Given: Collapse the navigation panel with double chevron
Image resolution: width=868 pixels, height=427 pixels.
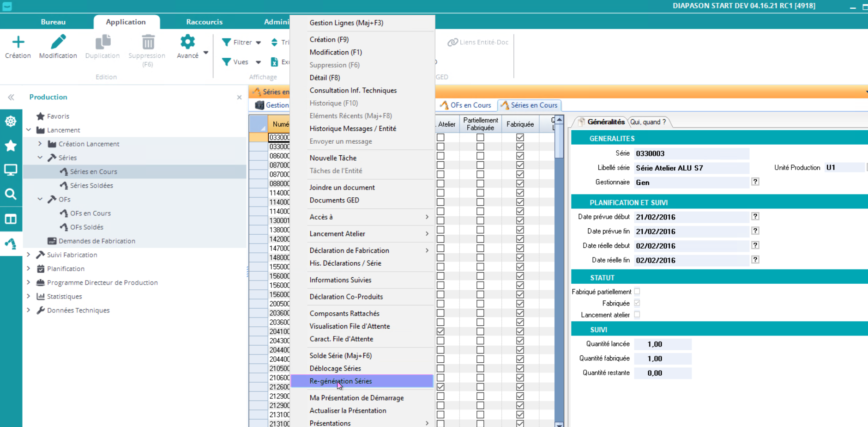Looking at the screenshot, I should 11,97.
